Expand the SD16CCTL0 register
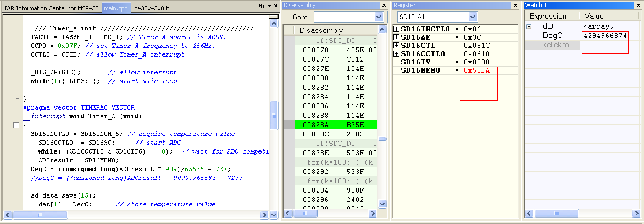 (x=396, y=54)
